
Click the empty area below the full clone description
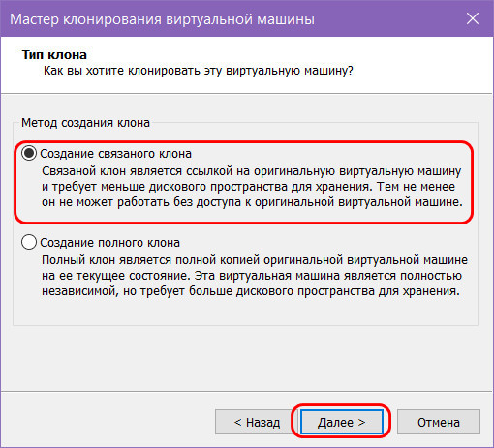coord(245,312)
